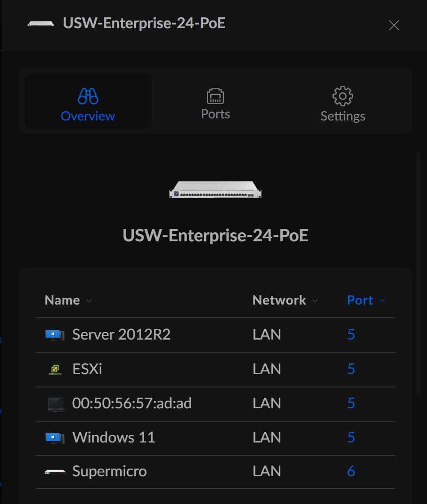The width and height of the screenshot is (427, 504).
Task: Click the vertical scrollbar on panel
Action: 418,273
